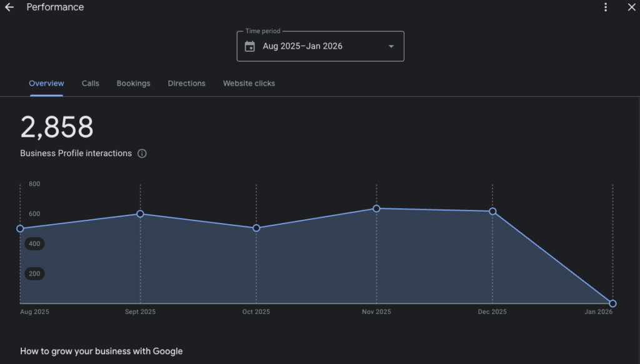Expand the Time period dropdown arrow
The height and width of the screenshot is (364, 640).
[x=391, y=46]
